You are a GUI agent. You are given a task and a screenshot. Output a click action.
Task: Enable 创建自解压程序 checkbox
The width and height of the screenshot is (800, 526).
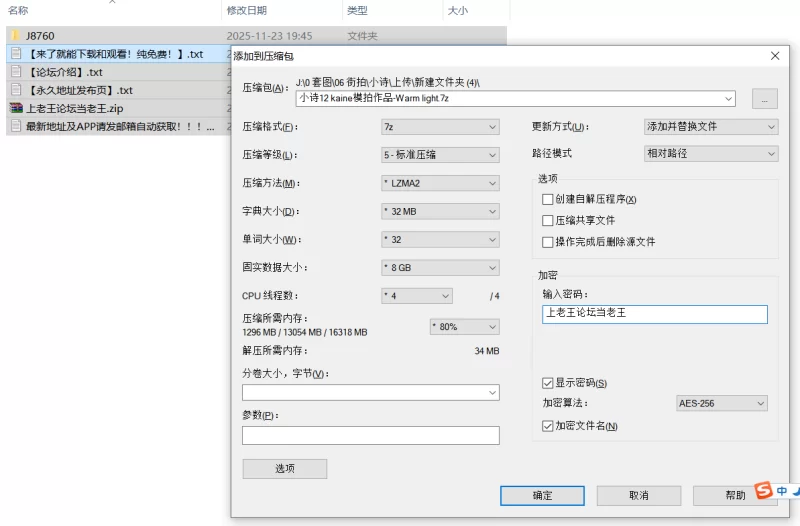pyautogui.click(x=547, y=199)
